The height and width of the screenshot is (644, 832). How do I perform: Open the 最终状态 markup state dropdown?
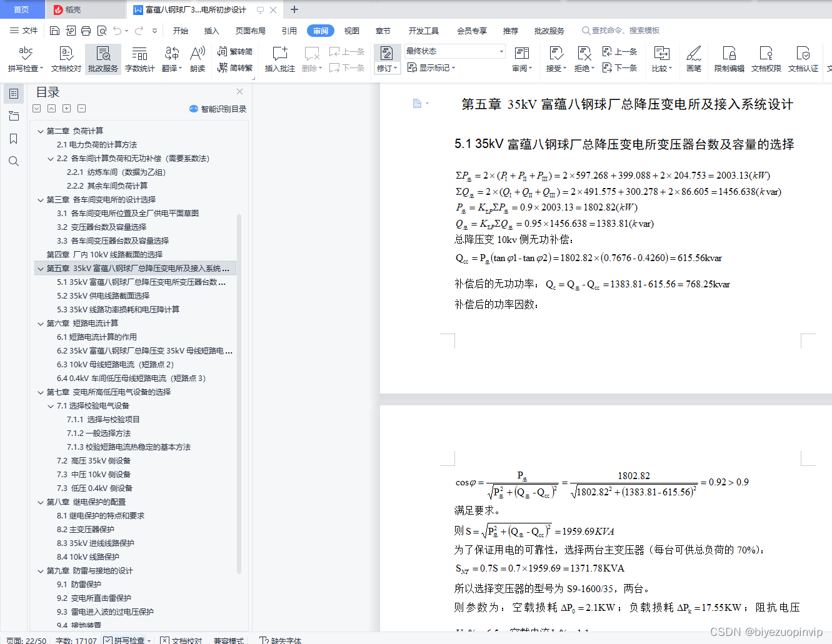pos(454,51)
